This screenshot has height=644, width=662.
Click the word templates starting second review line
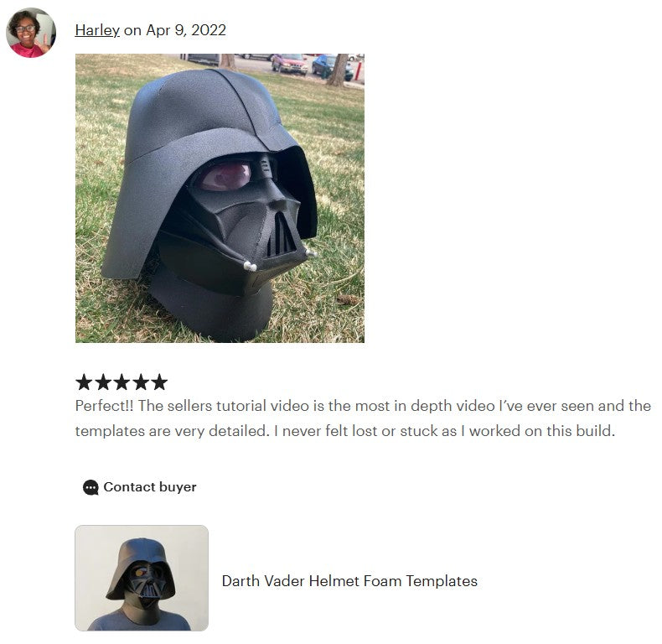[110, 431]
